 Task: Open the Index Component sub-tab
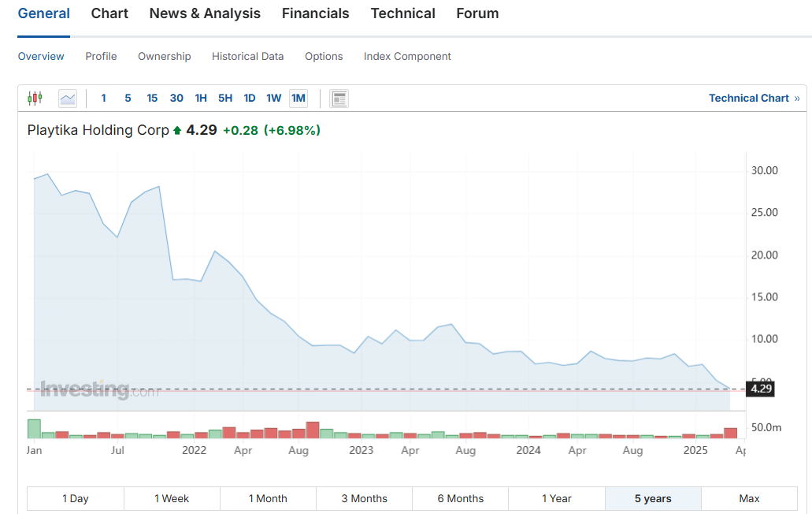pos(407,57)
